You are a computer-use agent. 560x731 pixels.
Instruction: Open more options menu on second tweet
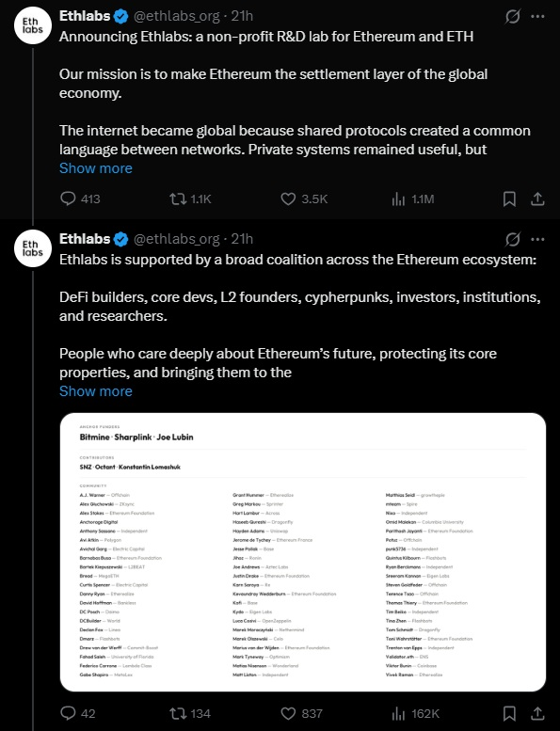click(537, 239)
